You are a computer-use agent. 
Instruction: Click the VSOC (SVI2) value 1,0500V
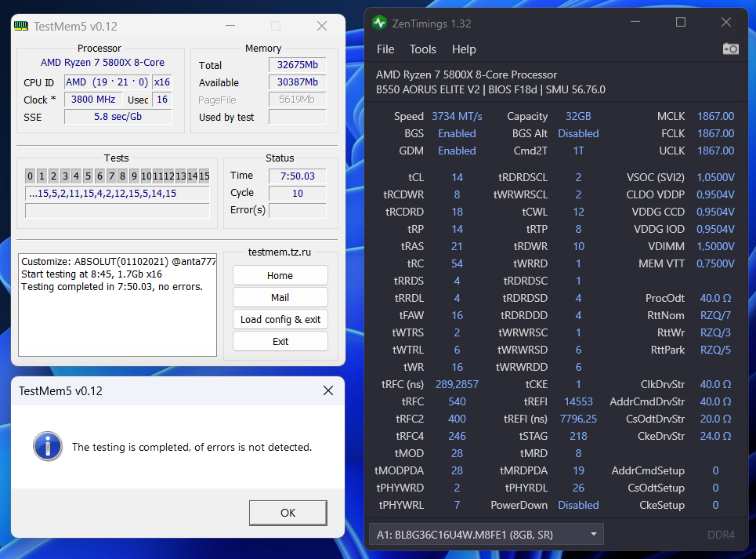tap(715, 177)
